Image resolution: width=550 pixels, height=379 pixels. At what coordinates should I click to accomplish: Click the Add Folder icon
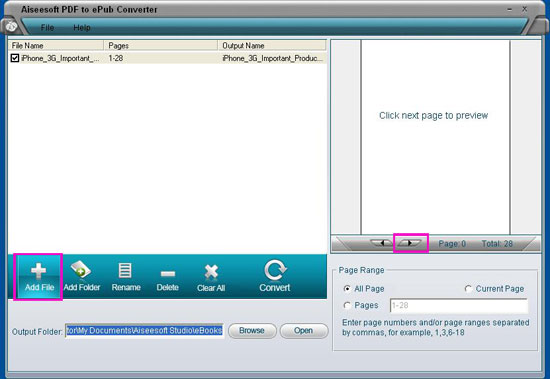[x=81, y=269]
